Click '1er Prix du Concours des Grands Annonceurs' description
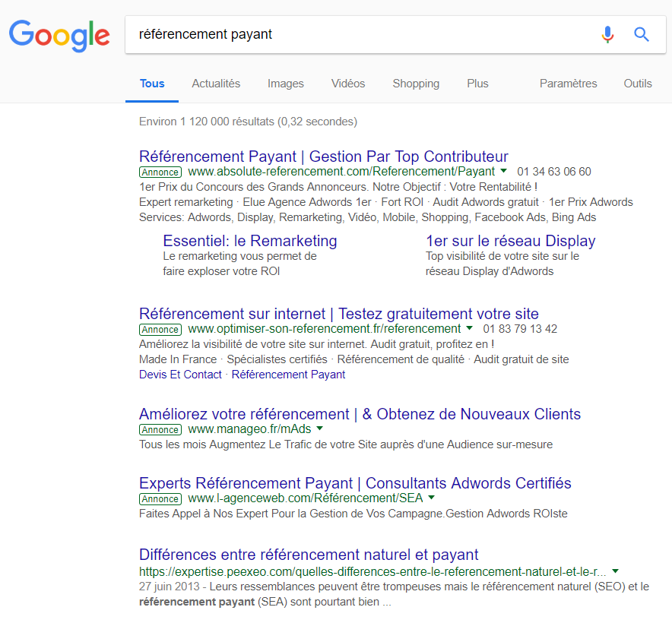Image resolution: width=672 pixels, height=623 pixels. [x=338, y=187]
